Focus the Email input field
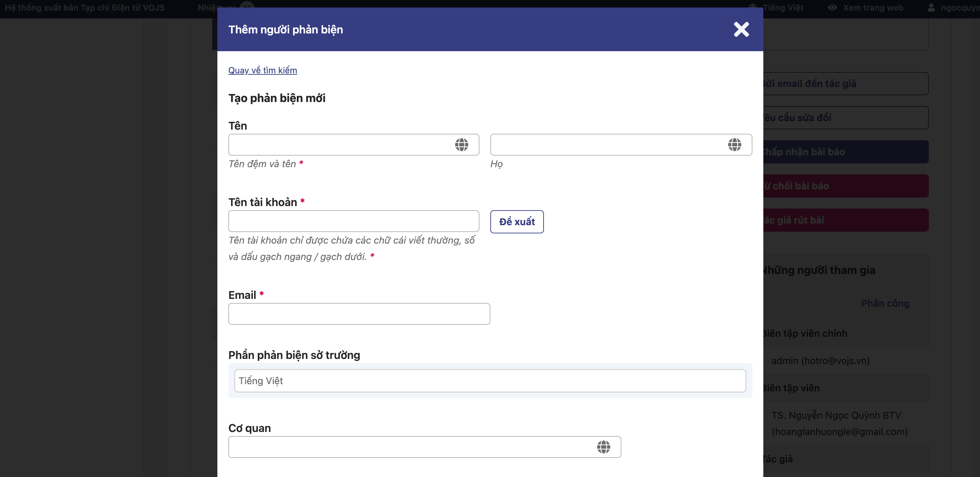 (x=359, y=314)
